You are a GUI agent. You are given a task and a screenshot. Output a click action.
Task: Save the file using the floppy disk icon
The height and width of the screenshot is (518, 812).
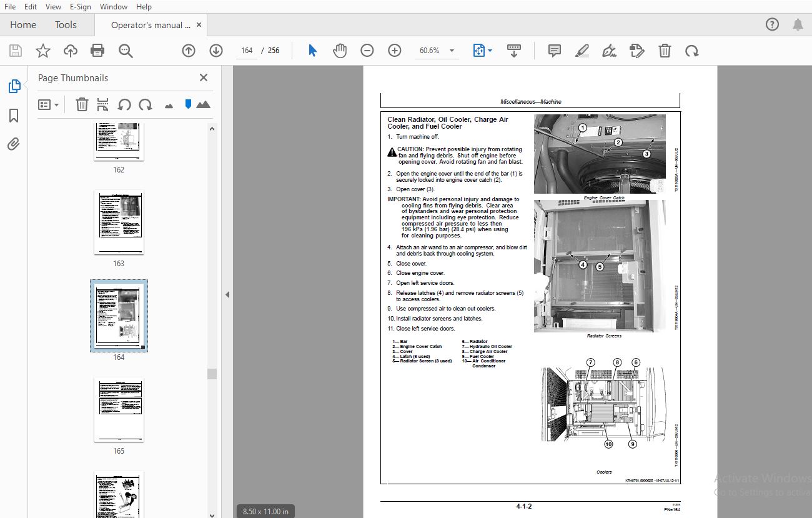click(x=16, y=51)
